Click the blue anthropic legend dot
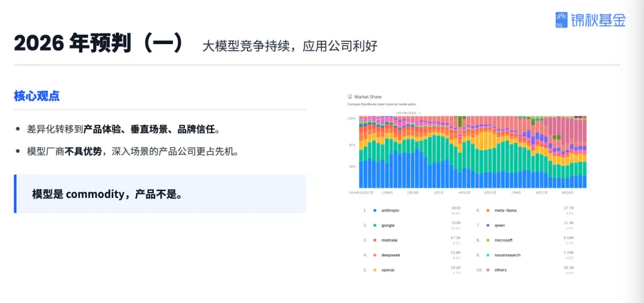 coord(375,211)
